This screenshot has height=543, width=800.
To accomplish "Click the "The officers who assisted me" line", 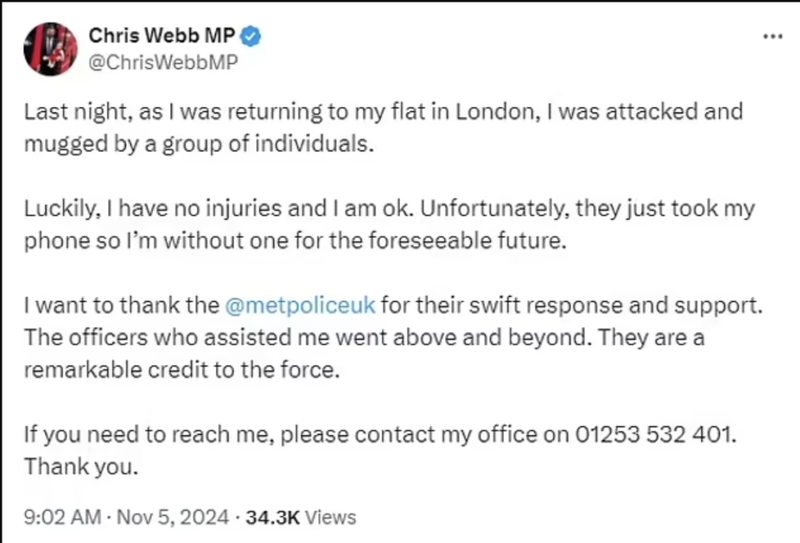I will coord(364,338).
